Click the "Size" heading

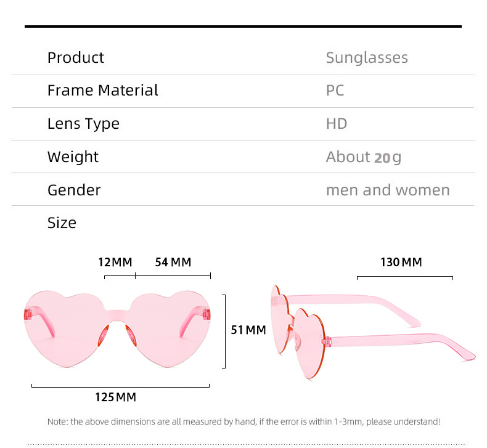(x=62, y=222)
